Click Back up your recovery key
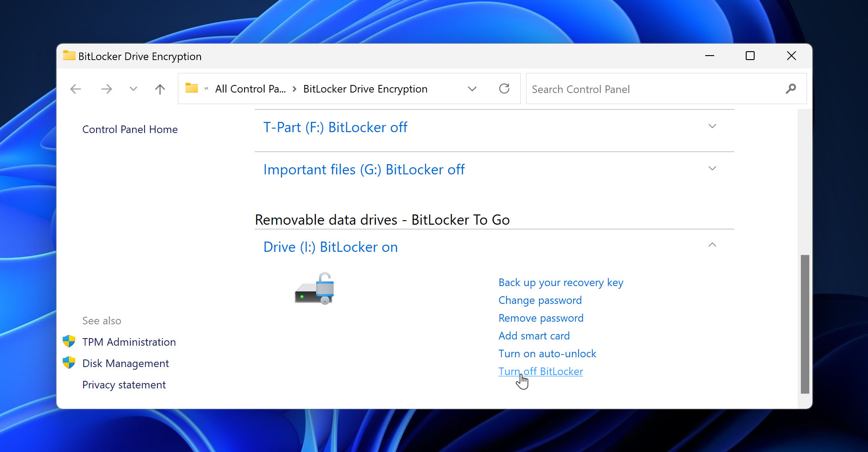Screen dimensions: 868x452 (x=560, y=282)
